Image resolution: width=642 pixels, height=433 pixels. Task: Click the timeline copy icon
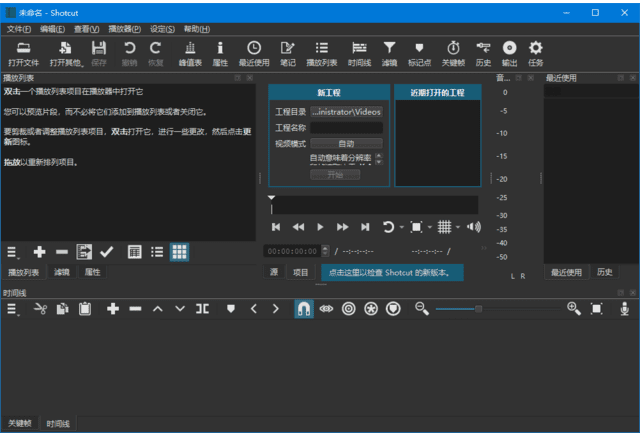(x=62, y=309)
